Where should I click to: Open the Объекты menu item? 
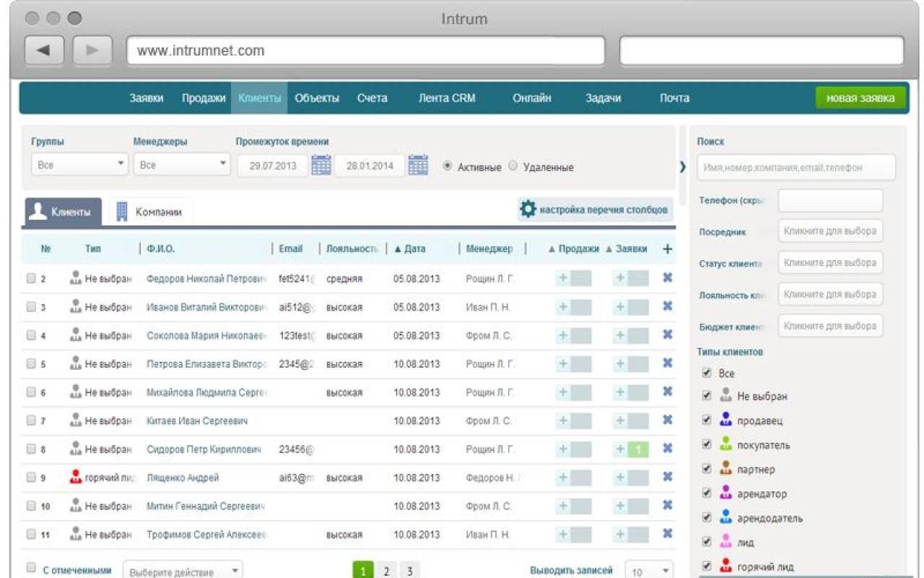tap(317, 98)
